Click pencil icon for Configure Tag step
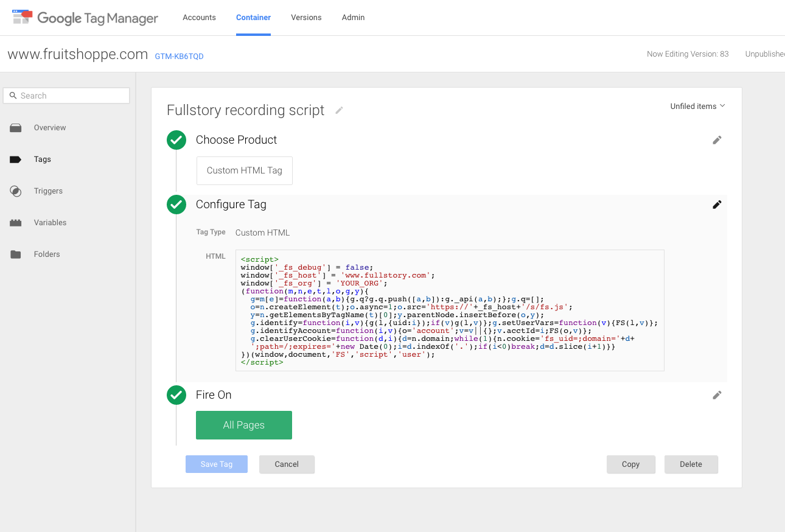Screen dimensions: 785x532 [x=717, y=205]
